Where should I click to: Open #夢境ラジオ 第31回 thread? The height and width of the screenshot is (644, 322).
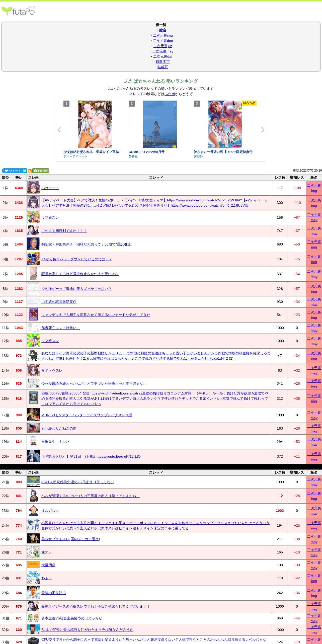pyautogui.click(x=91, y=456)
